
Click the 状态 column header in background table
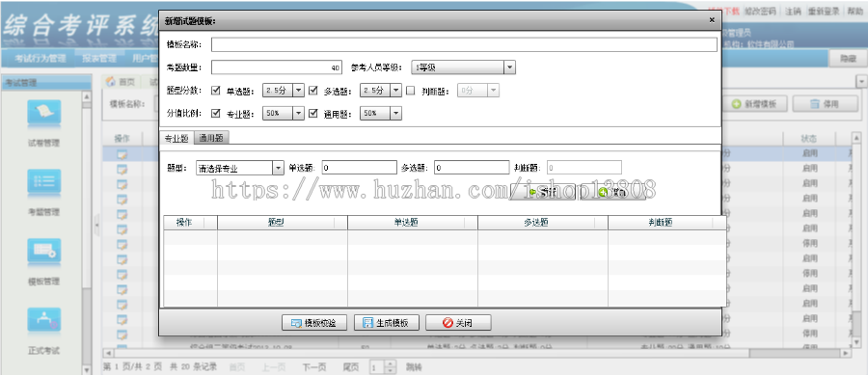(x=809, y=138)
